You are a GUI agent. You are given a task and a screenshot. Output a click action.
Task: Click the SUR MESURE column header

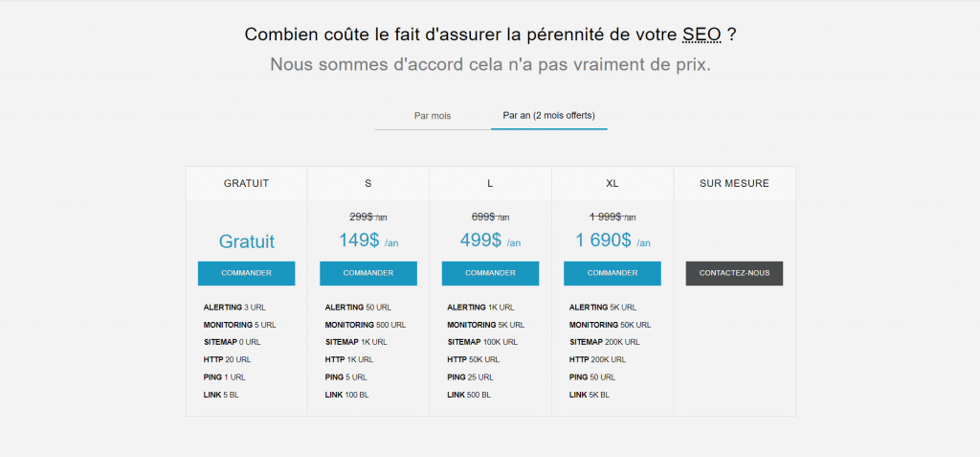pyautogui.click(x=734, y=183)
